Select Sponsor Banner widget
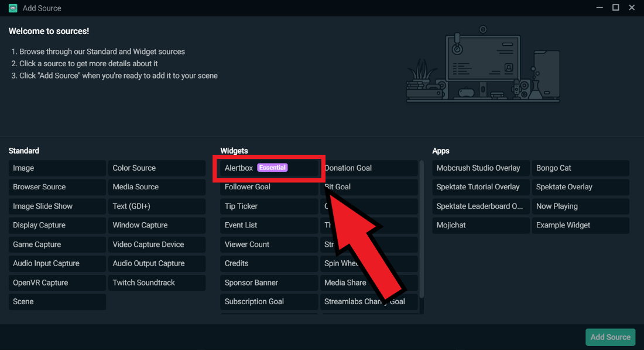The image size is (644, 350). (269, 283)
